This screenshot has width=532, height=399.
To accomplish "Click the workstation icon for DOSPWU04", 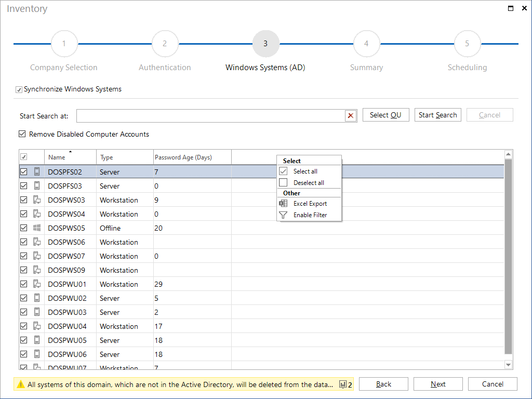I will click(37, 326).
